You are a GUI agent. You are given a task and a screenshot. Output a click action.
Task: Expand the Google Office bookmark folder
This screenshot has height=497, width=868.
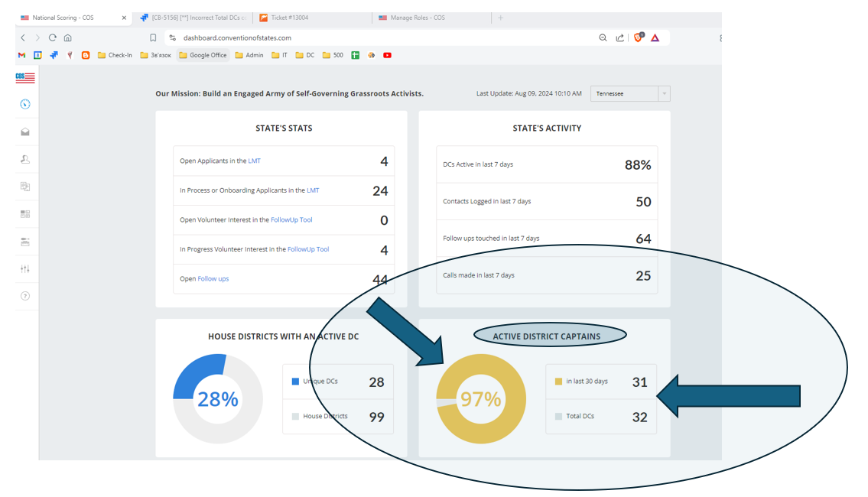click(x=203, y=55)
